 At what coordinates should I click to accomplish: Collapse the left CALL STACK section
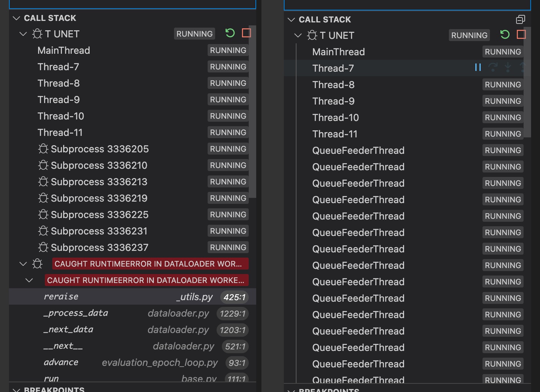pyautogui.click(x=16, y=18)
